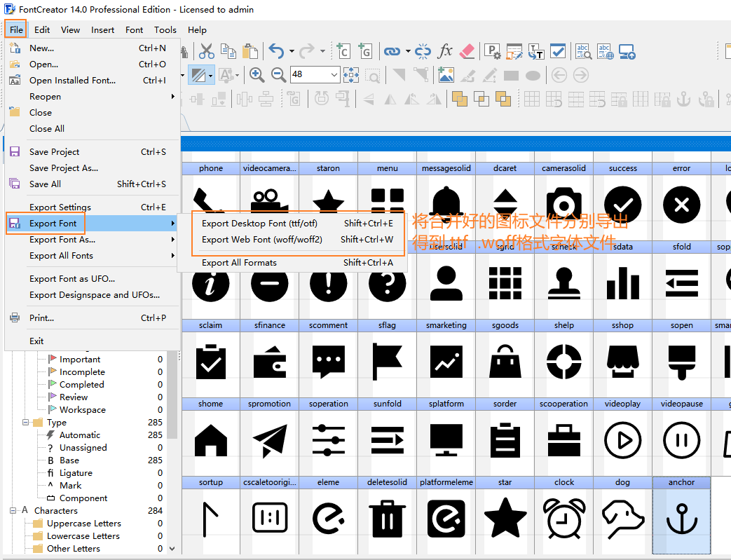Click Export All Formats menu item
This screenshot has height=560, width=731.
239,263
